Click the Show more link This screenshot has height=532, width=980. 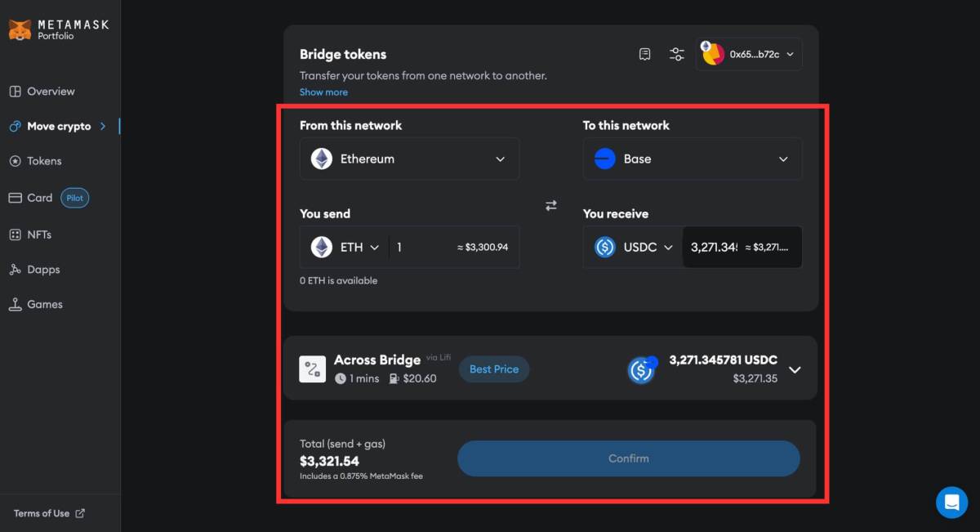coord(323,92)
